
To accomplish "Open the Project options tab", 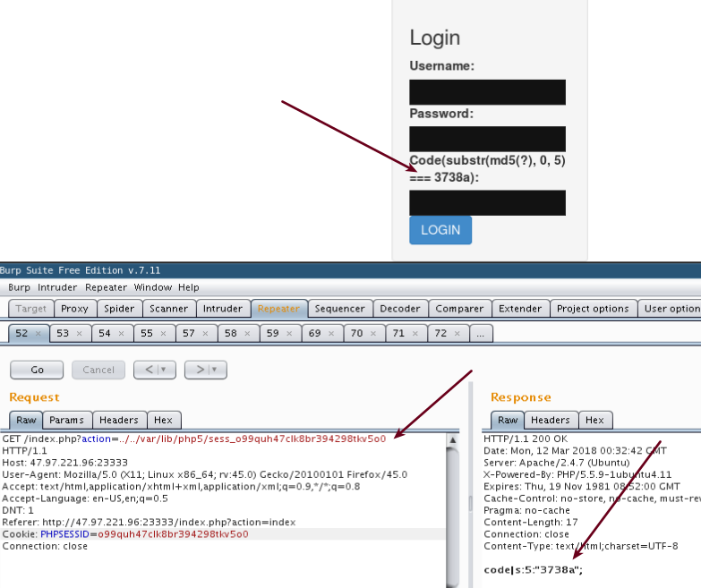I will pyautogui.click(x=593, y=309).
